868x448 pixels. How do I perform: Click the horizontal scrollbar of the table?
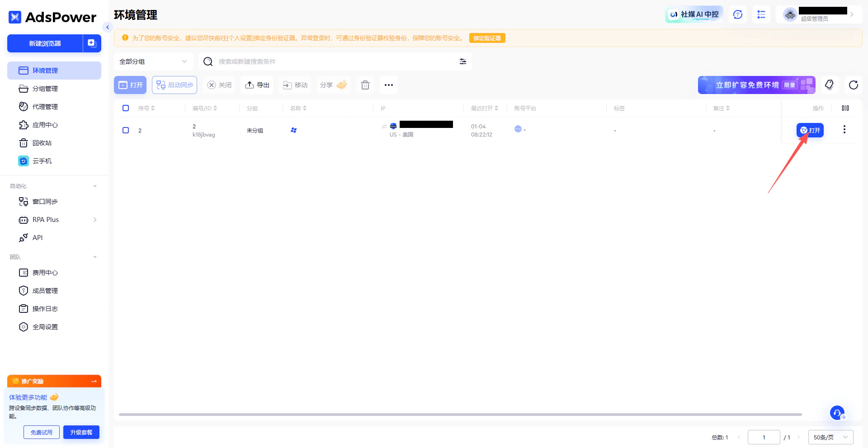[460, 414]
